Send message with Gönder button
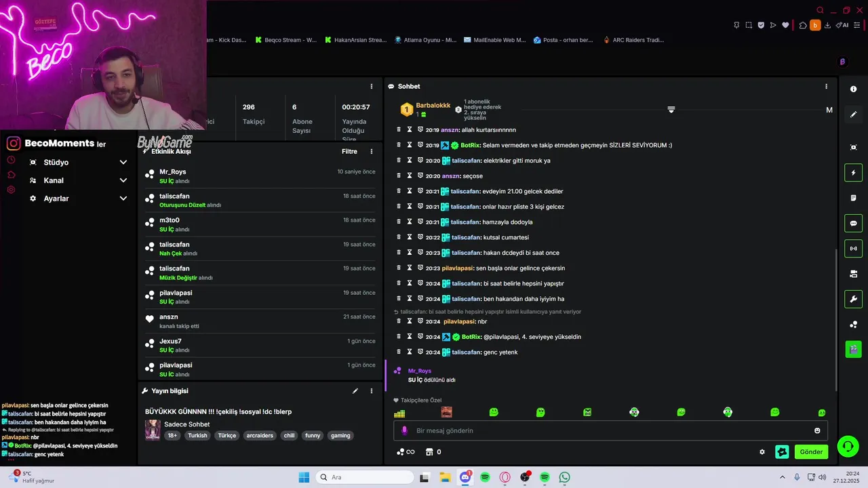The width and height of the screenshot is (868, 488). pyautogui.click(x=811, y=452)
